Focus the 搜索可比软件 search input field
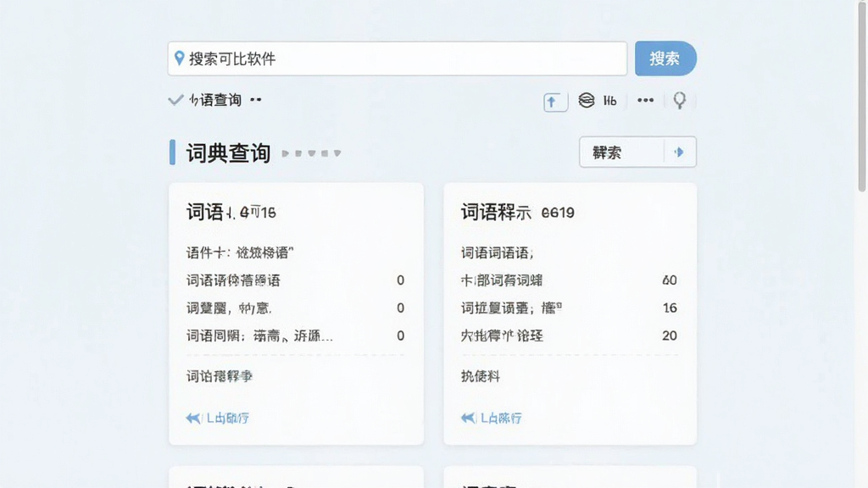 click(x=398, y=58)
